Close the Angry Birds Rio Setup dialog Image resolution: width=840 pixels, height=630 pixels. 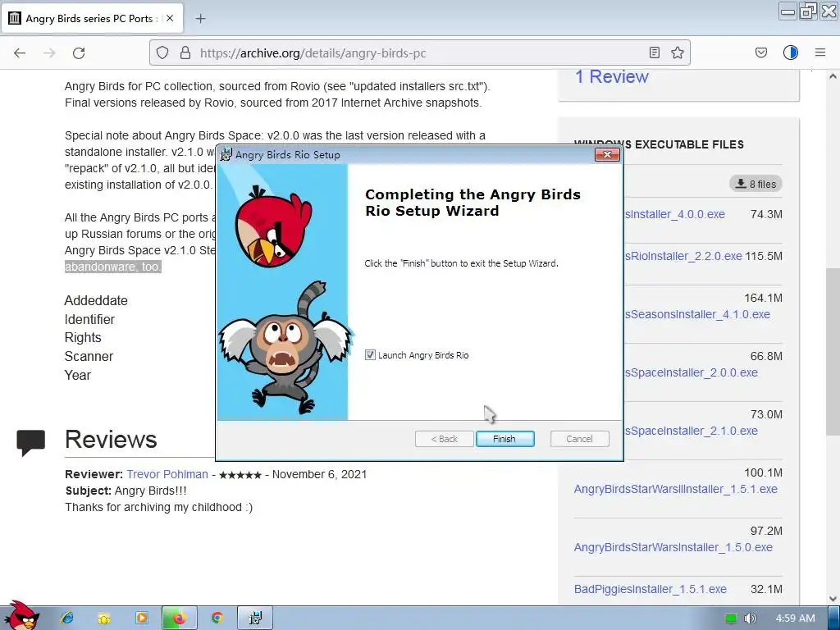[x=607, y=155]
